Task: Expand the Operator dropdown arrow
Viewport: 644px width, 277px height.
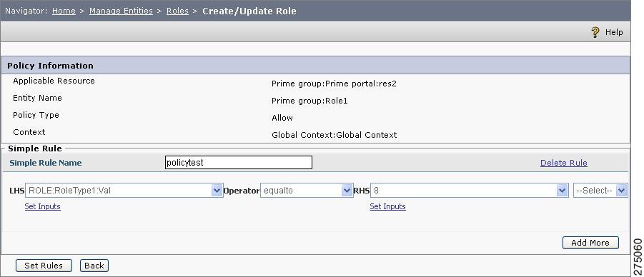Action: coord(347,191)
